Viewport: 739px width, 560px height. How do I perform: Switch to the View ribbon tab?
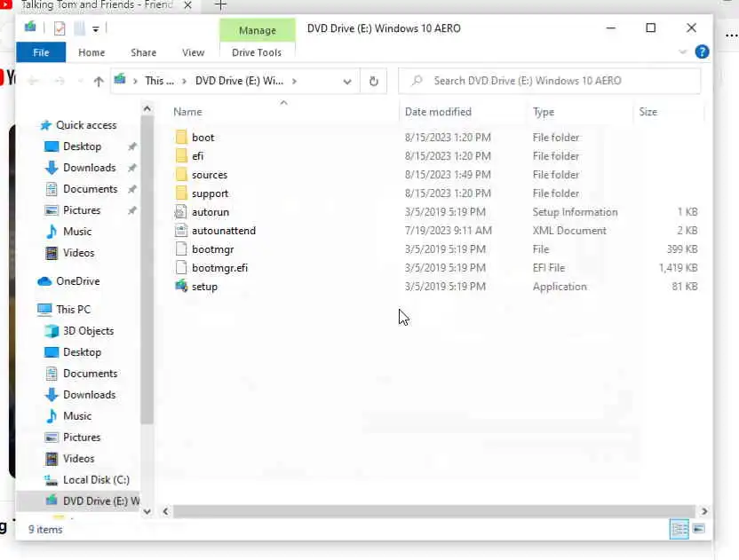point(194,52)
